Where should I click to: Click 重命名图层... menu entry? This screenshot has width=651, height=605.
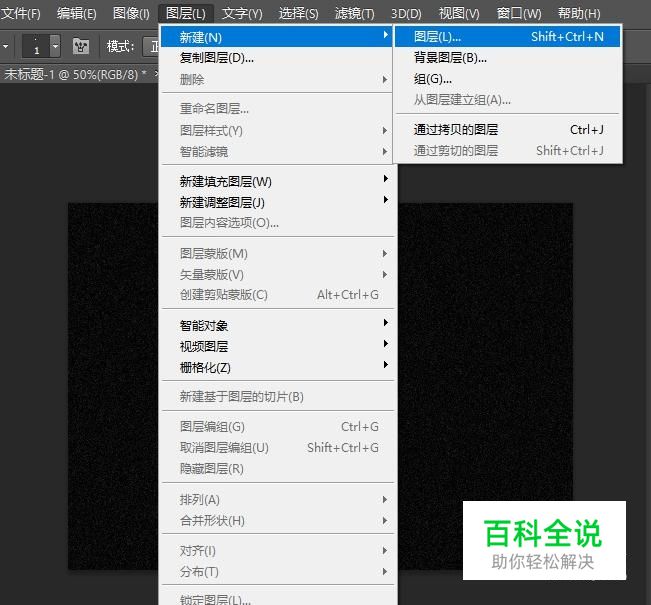coord(277,109)
